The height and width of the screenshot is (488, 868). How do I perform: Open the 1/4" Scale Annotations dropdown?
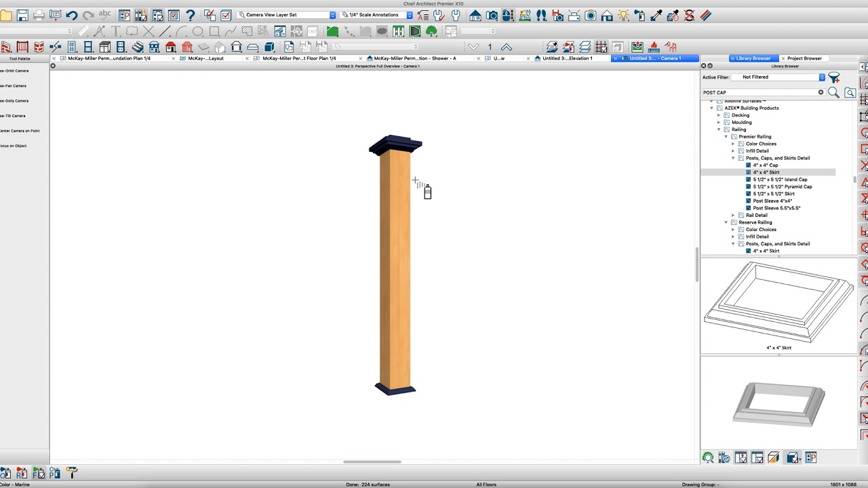click(x=377, y=15)
